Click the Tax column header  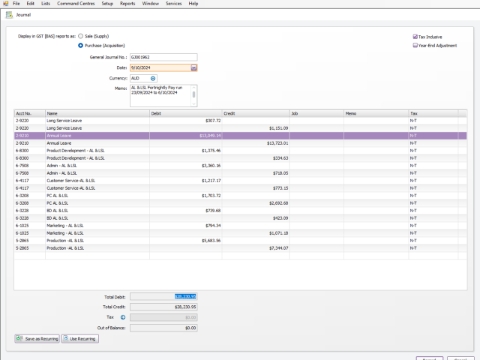pos(433,113)
